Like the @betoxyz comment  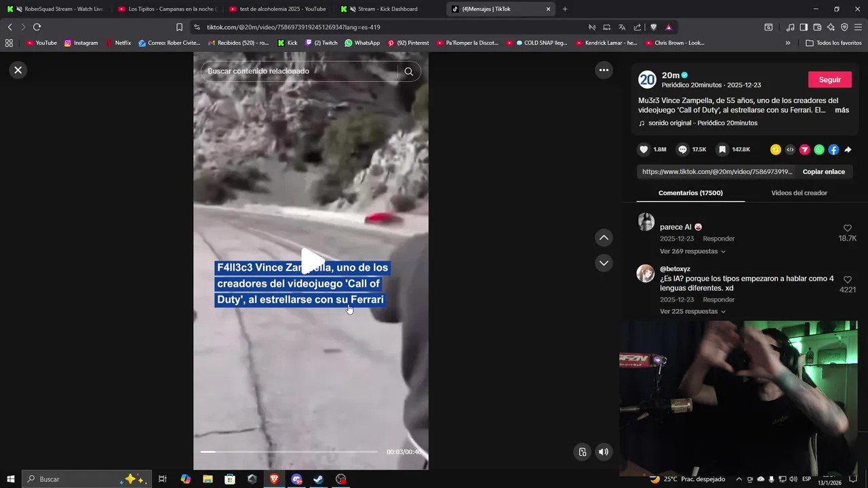[847, 279]
